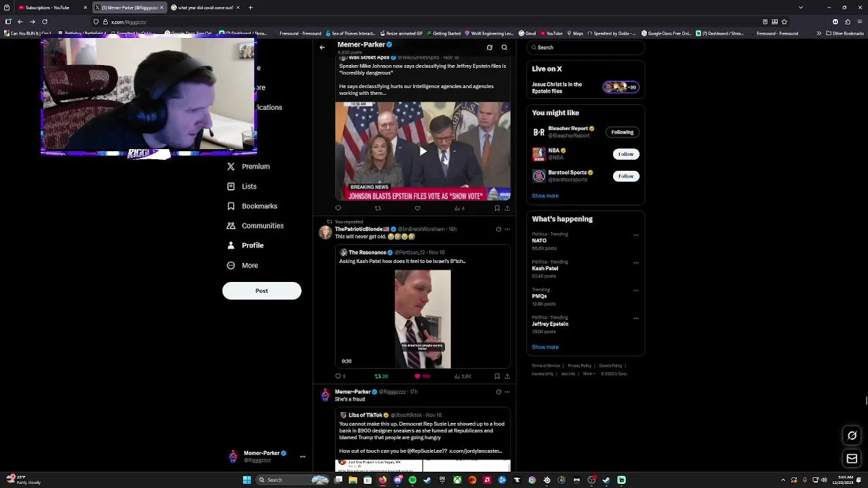Open more options on She's a fraud post
868x488 pixels.
(x=507, y=392)
